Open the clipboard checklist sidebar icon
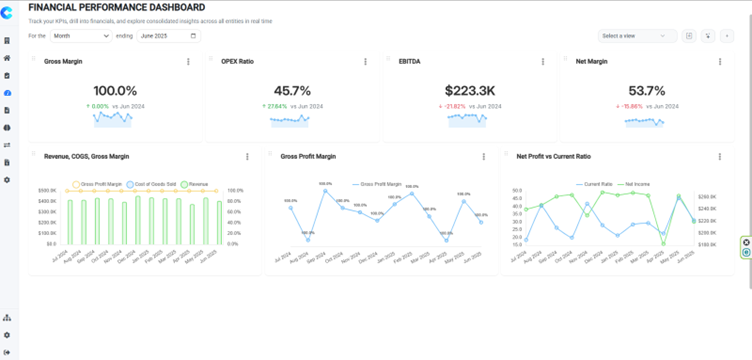Screen dimensions: 752x360 click(7, 76)
